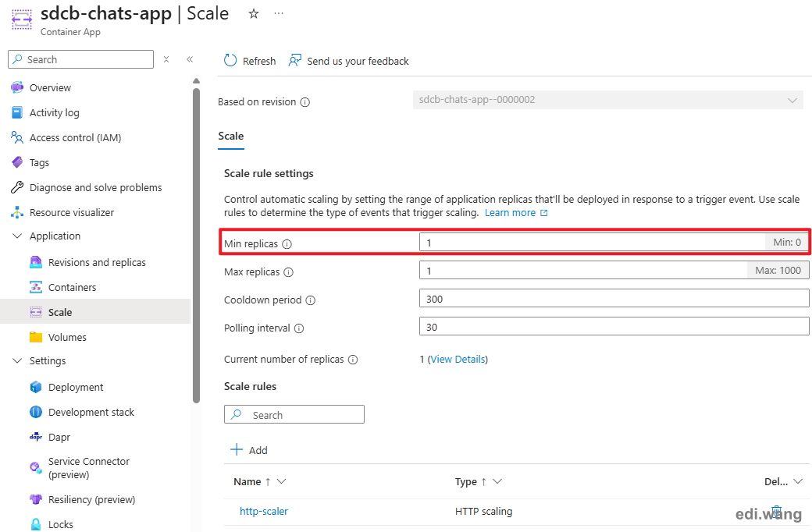Sort scale rules by Type arrow
The width and height of the screenshot is (812, 532).
coord(483,482)
